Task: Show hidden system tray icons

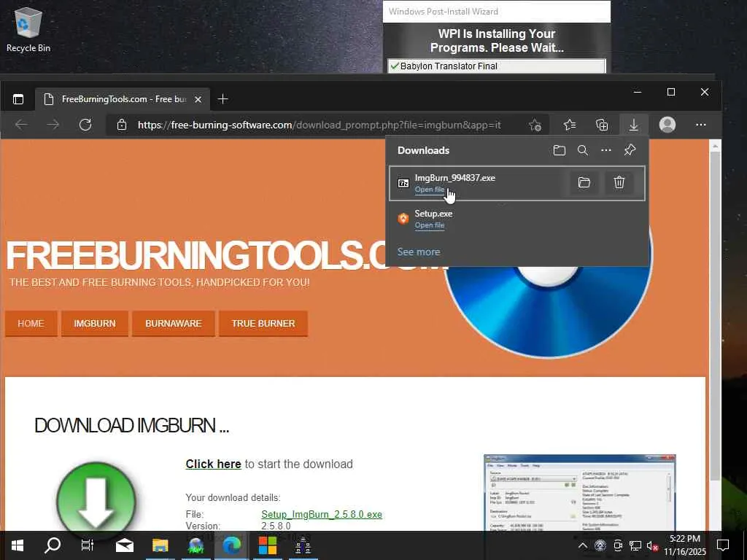Action: [583, 545]
